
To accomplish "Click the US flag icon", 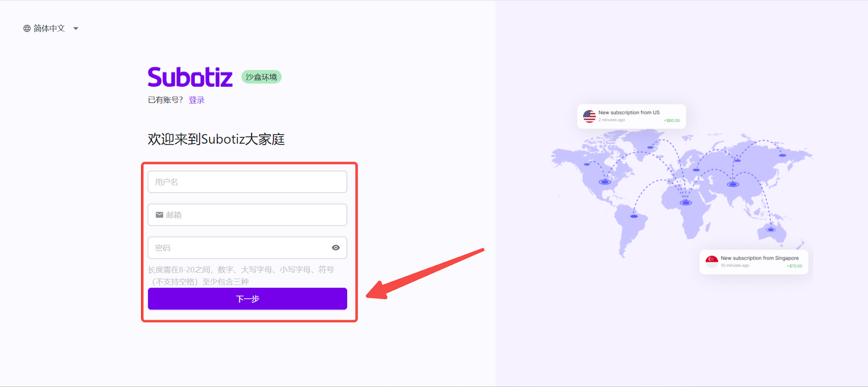I will (589, 116).
